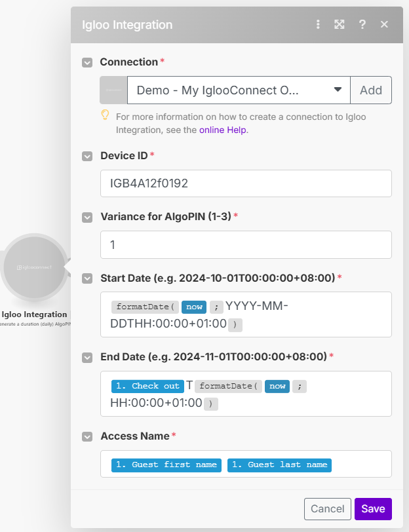
Task: Toggle the Variance for AlgoPIN map checkbox
Action: point(87,217)
